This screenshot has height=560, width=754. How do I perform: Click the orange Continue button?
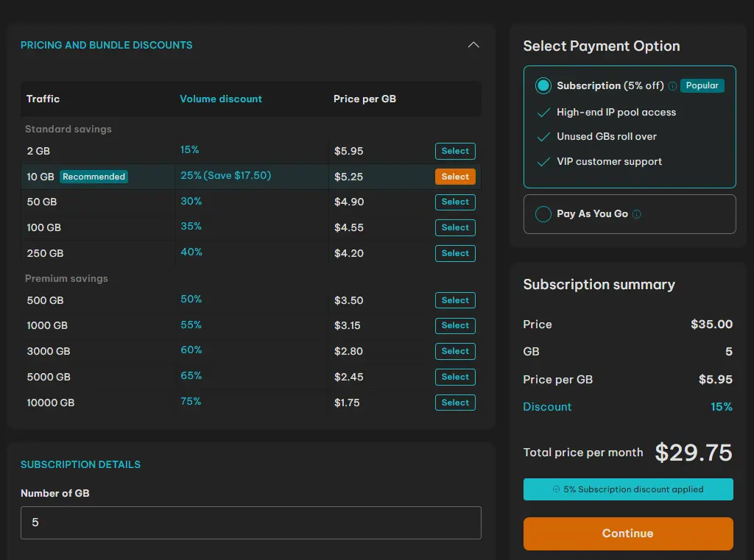tap(628, 534)
